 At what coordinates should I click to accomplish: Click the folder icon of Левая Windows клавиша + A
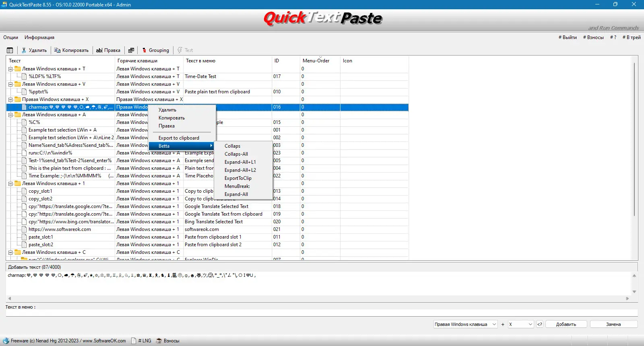coord(18,115)
